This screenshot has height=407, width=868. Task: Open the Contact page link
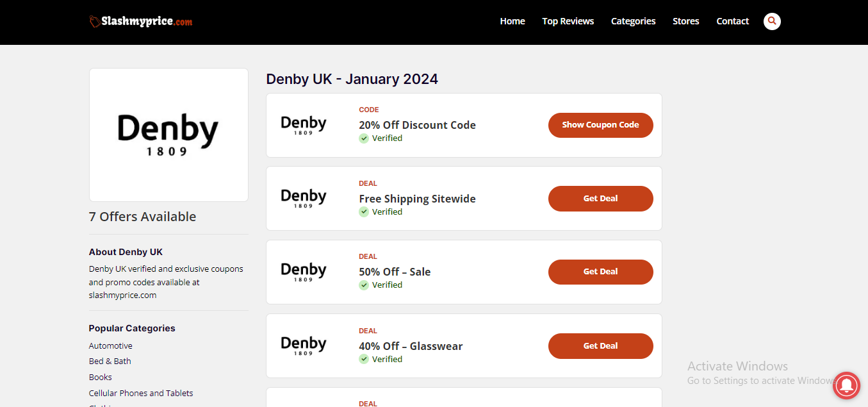[732, 21]
